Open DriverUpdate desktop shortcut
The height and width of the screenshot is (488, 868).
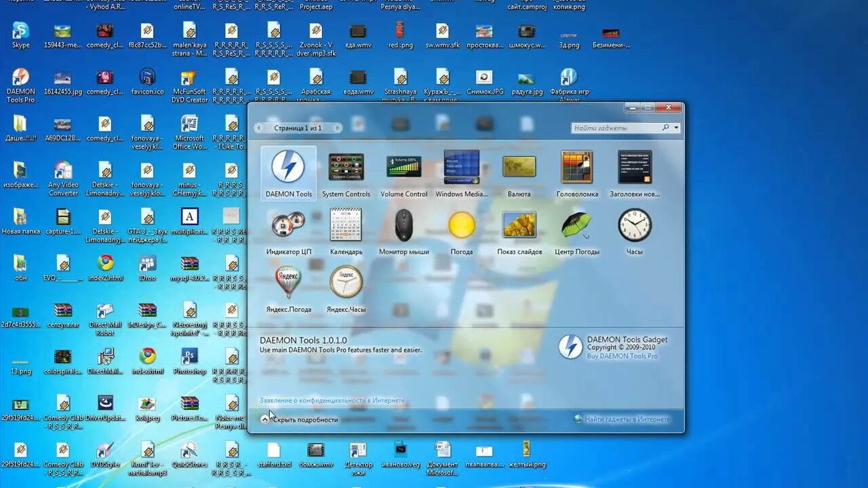(x=105, y=408)
